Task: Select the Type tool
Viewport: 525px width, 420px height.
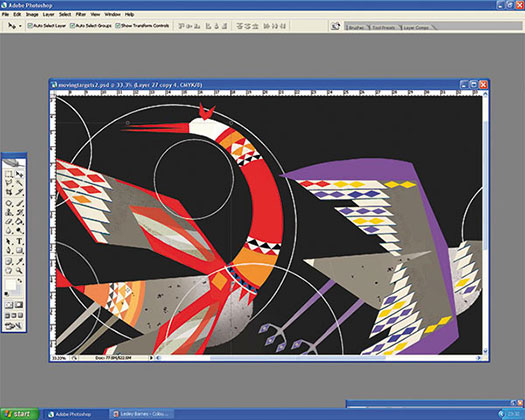Action: point(19,241)
